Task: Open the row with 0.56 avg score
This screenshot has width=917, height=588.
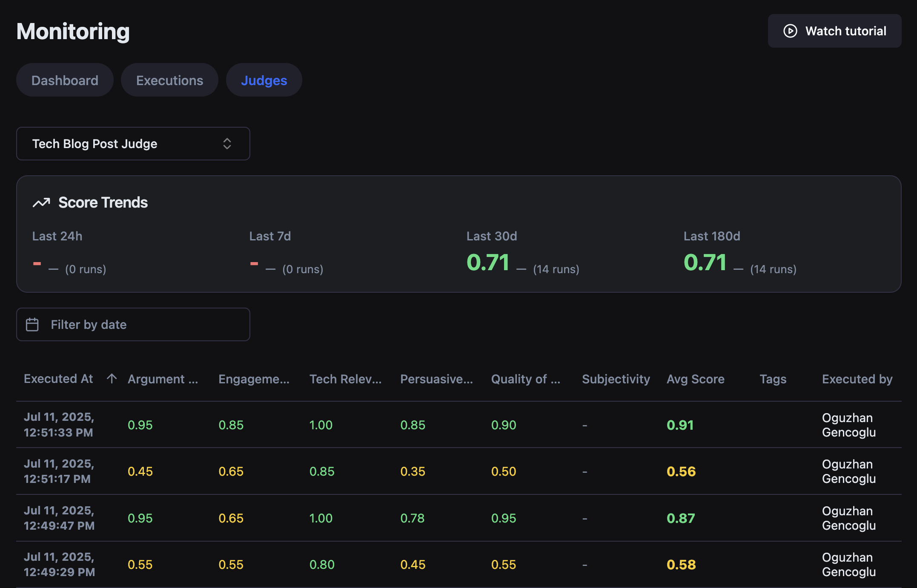Action: [x=681, y=471]
